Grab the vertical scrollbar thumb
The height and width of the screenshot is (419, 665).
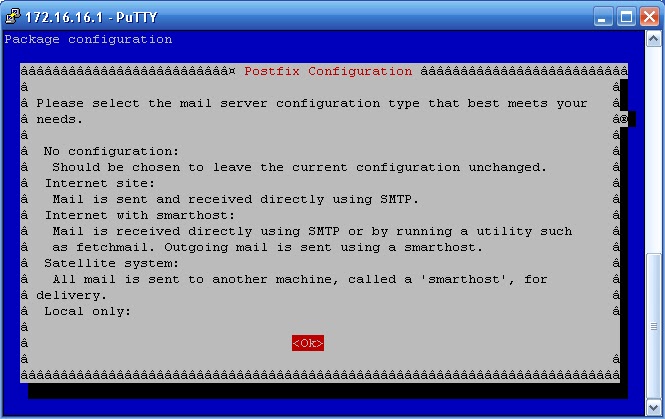pyautogui.click(x=653, y=327)
